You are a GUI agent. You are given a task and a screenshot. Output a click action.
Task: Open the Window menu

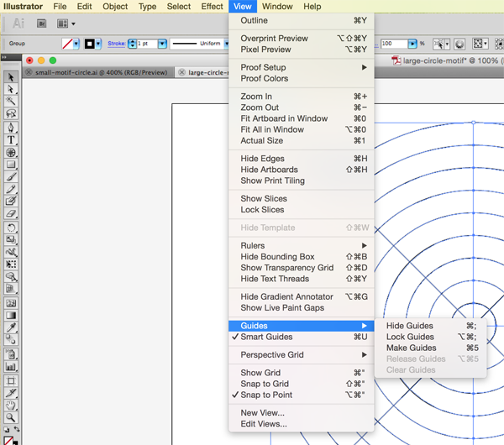(x=277, y=7)
